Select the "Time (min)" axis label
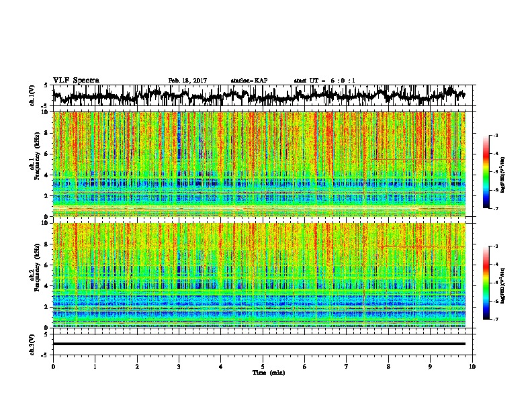The width and height of the screenshot is (532, 411). click(x=269, y=373)
